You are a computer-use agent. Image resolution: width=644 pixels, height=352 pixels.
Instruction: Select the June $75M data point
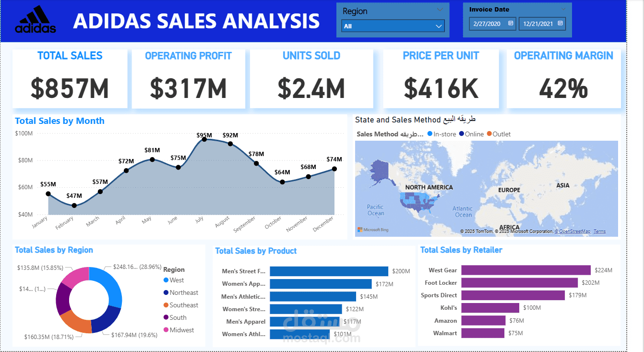[x=178, y=167]
